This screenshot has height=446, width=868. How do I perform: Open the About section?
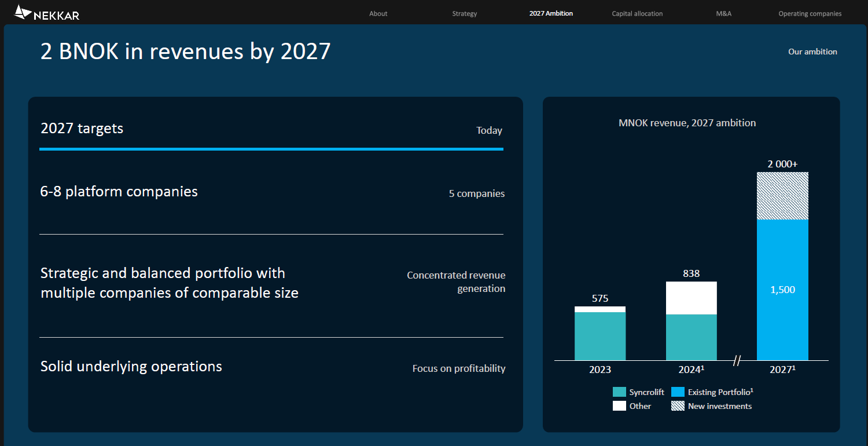(x=378, y=13)
